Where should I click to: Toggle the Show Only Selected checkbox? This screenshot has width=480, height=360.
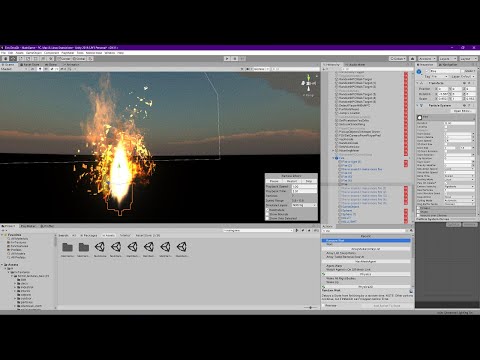(x=267, y=219)
